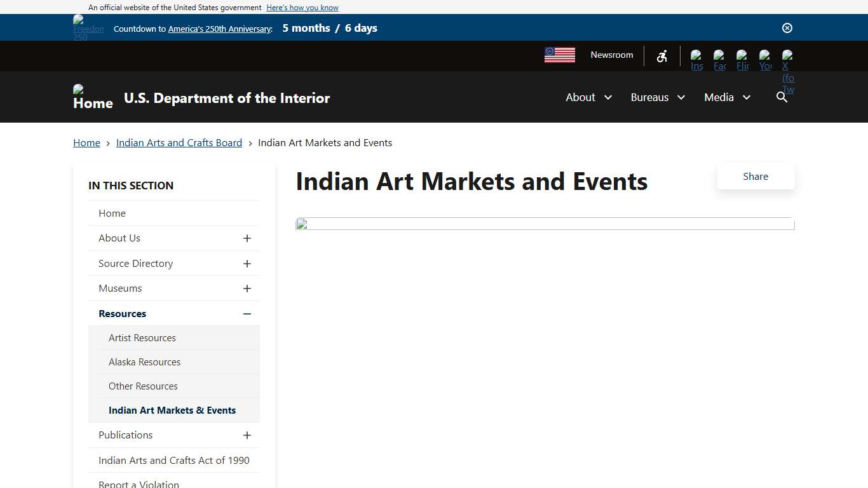Expand the Museums section
Image resolution: width=868 pixels, height=488 pixels.
[247, 288]
